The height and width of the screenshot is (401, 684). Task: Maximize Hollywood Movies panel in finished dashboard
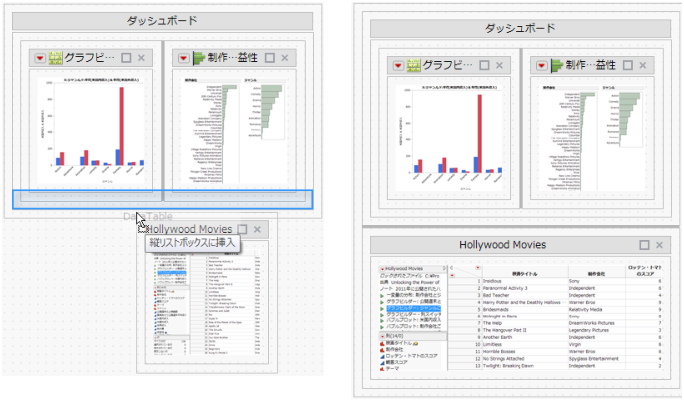click(644, 245)
